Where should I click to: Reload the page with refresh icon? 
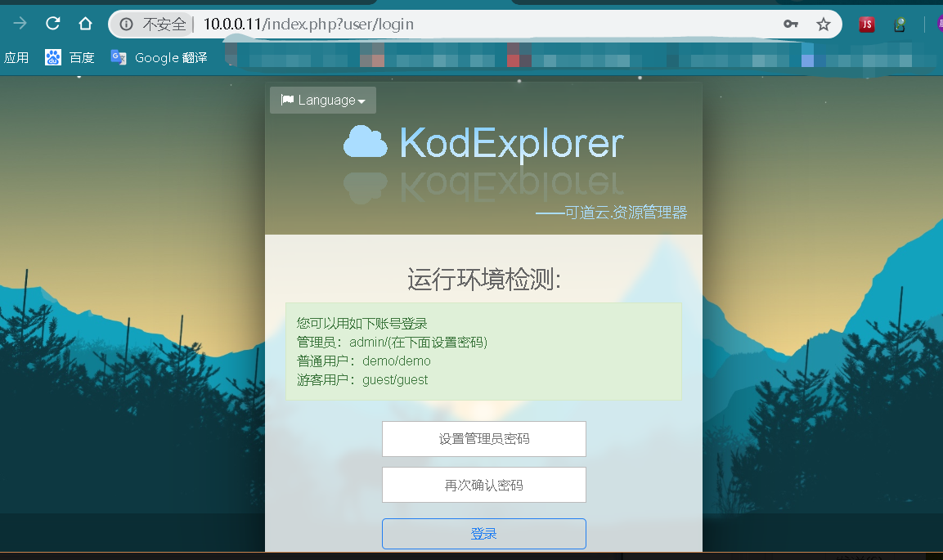[53, 24]
